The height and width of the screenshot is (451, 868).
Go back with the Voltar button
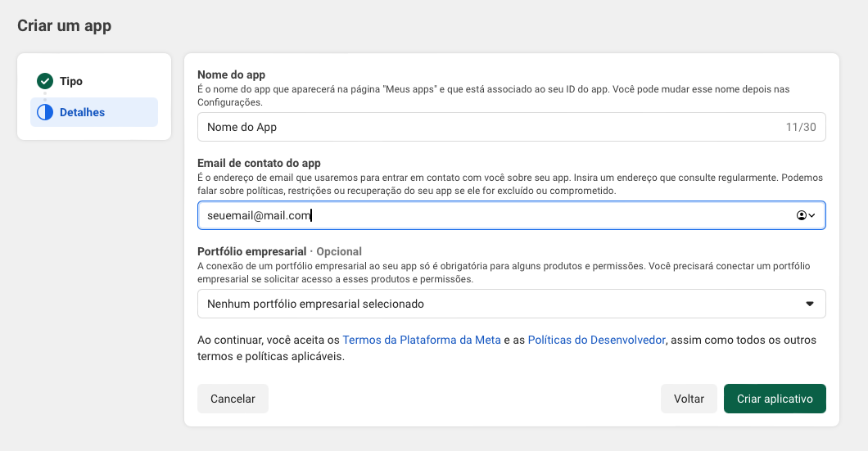pyautogui.click(x=689, y=399)
